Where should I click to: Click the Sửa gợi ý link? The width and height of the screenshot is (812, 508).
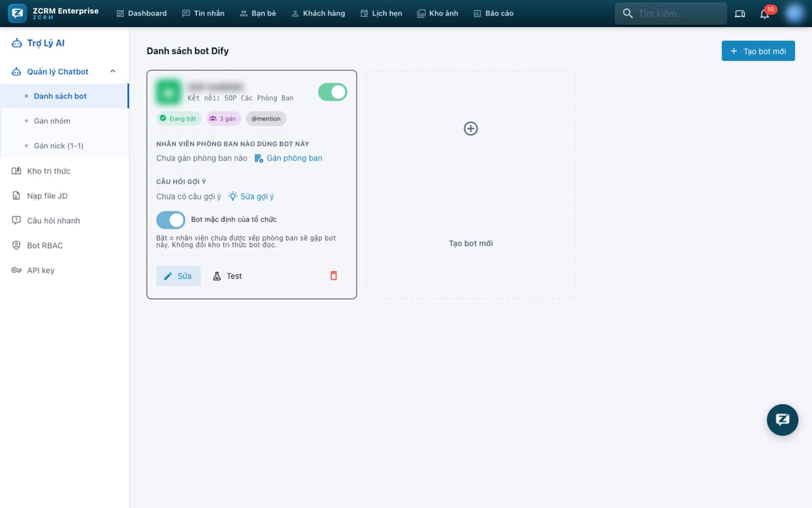251,196
